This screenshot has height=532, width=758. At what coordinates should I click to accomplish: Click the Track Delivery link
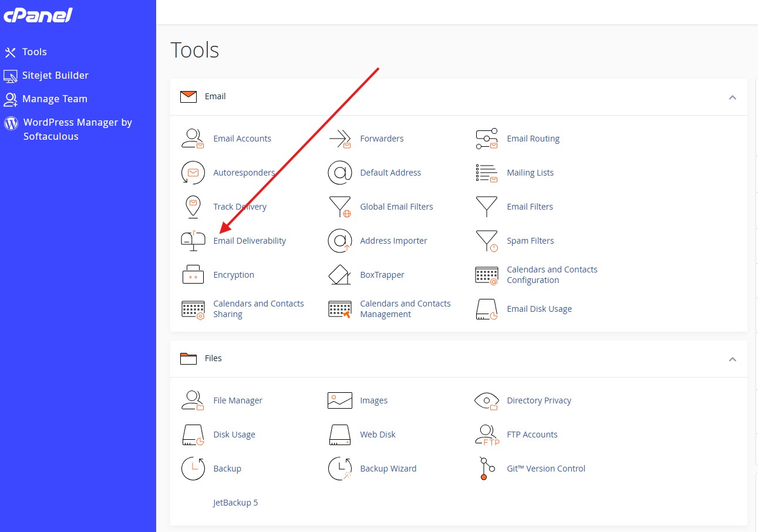coord(240,207)
